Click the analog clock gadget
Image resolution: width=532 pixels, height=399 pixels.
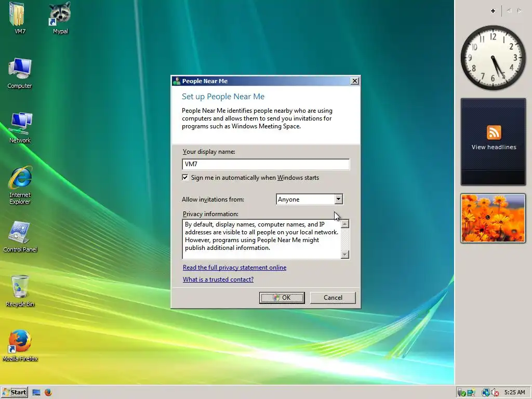coord(493,58)
